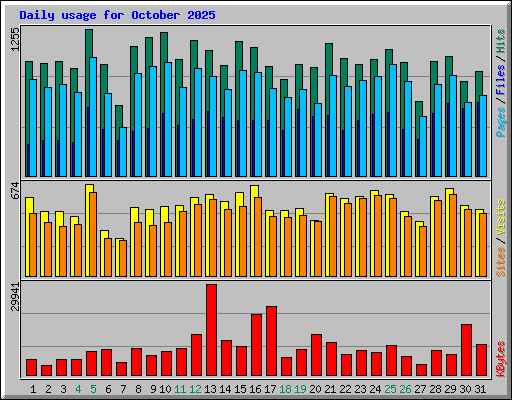Click day label 13 on the x-axis
The image size is (512, 400).
(210, 389)
